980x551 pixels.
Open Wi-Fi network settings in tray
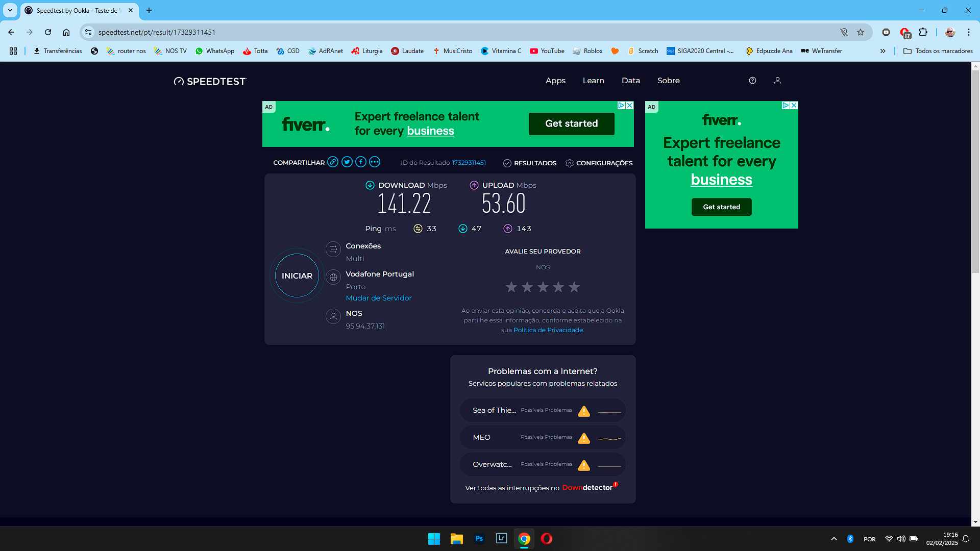coord(889,539)
